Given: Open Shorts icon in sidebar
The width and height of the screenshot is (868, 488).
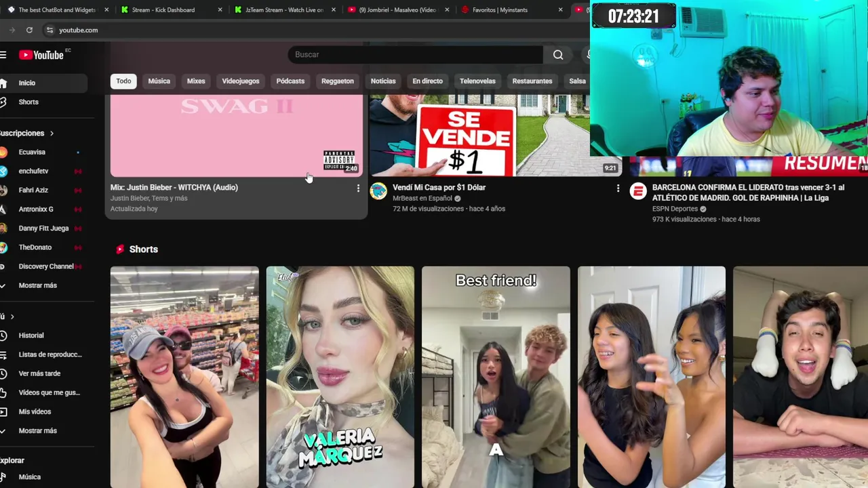Looking at the screenshot, I should tap(3, 102).
